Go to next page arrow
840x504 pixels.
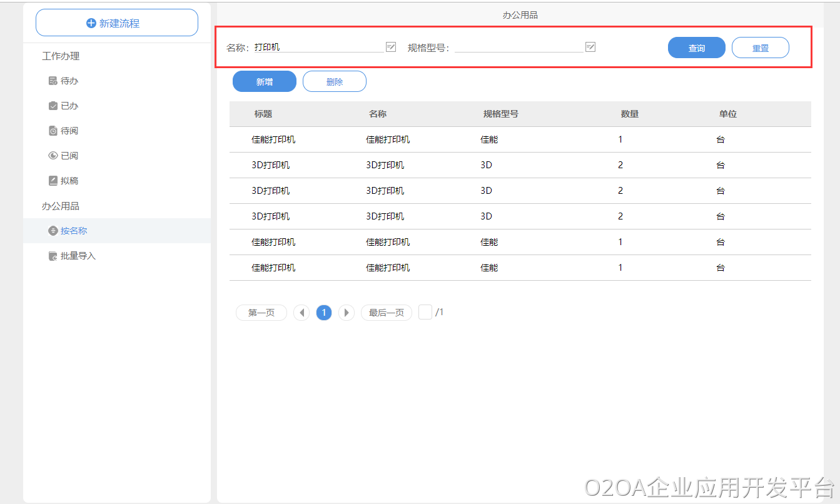tap(347, 313)
